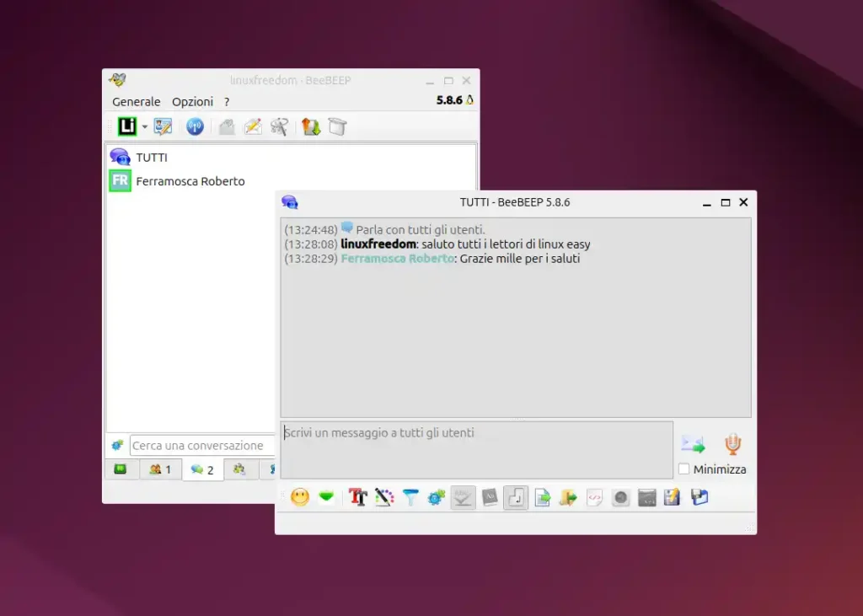Open the Generale menu

pyautogui.click(x=136, y=102)
